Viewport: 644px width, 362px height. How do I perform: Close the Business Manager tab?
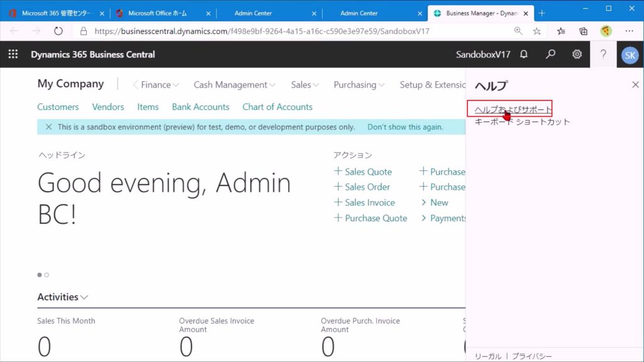coord(526,14)
